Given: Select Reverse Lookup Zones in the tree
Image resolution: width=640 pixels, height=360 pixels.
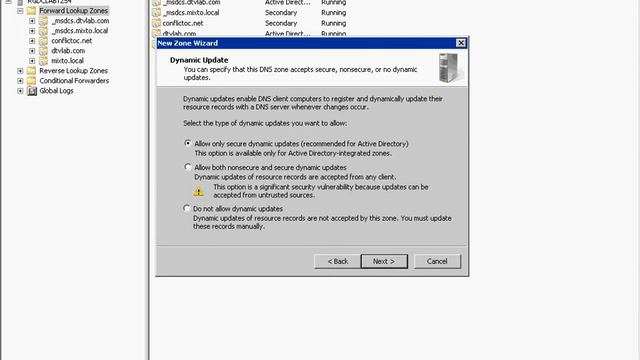Looking at the screenshot, I should [x=73, y=71].
